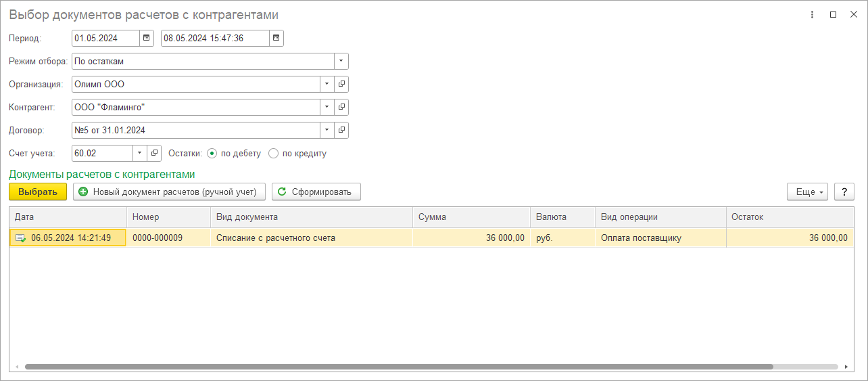Open the Олимп ООО organization record
The width and height of the screenshot is (868, 381).
[341, 85]
